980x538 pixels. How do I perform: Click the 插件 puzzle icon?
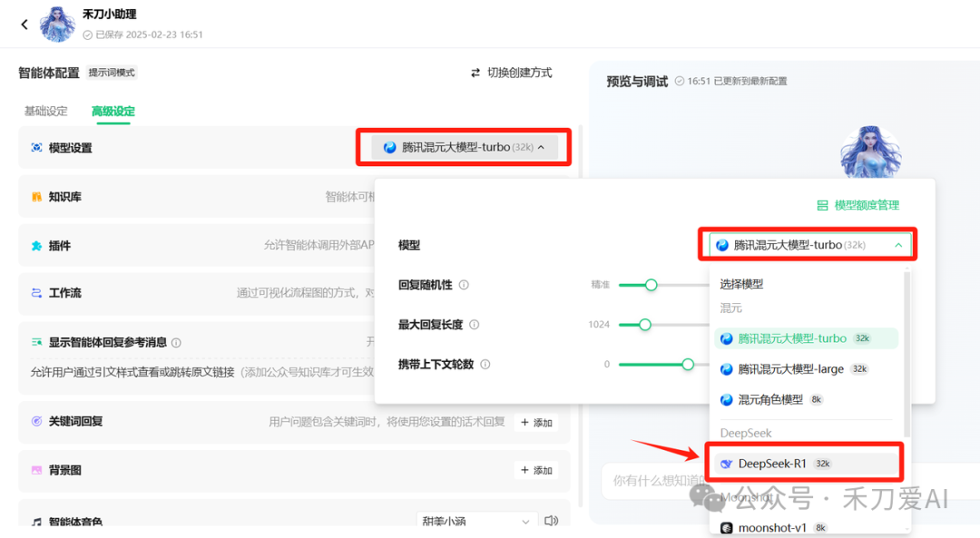tap(37, 246)
